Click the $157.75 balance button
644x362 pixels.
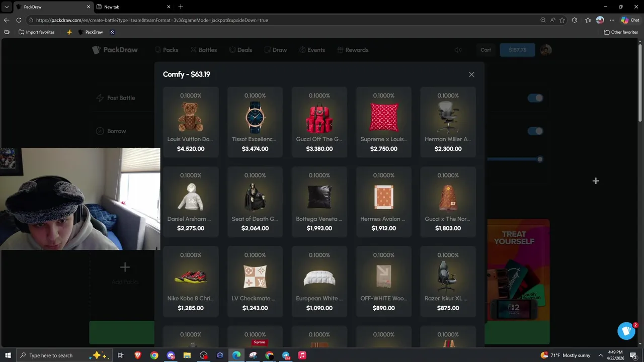pos(517,50)
